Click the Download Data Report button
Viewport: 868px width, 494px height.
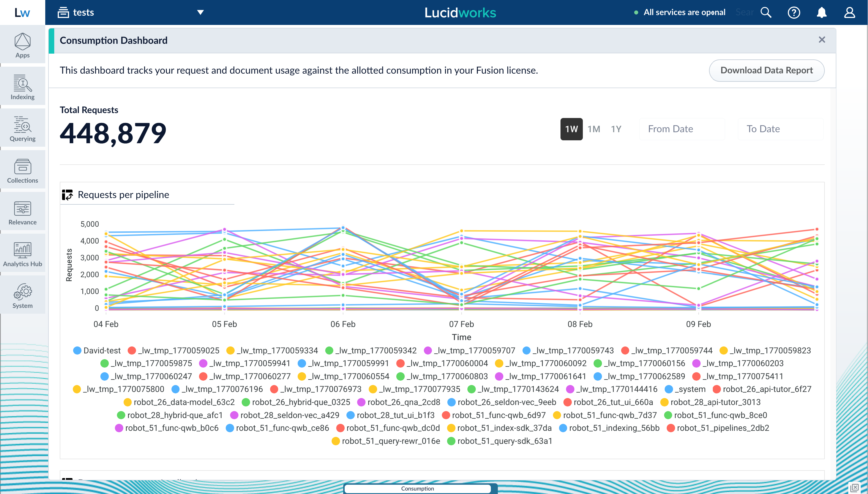(766, 70)
